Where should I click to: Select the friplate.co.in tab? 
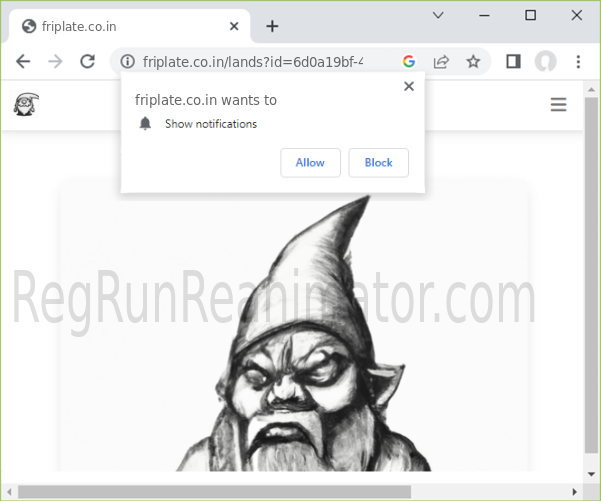pos(120,26)
